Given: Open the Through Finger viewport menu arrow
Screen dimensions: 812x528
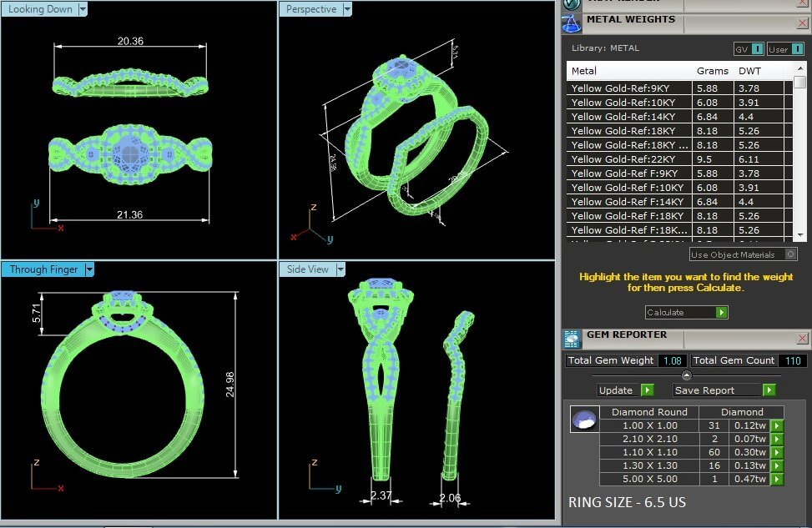Looking at the screenshot, I should click(x=89, y=269).
